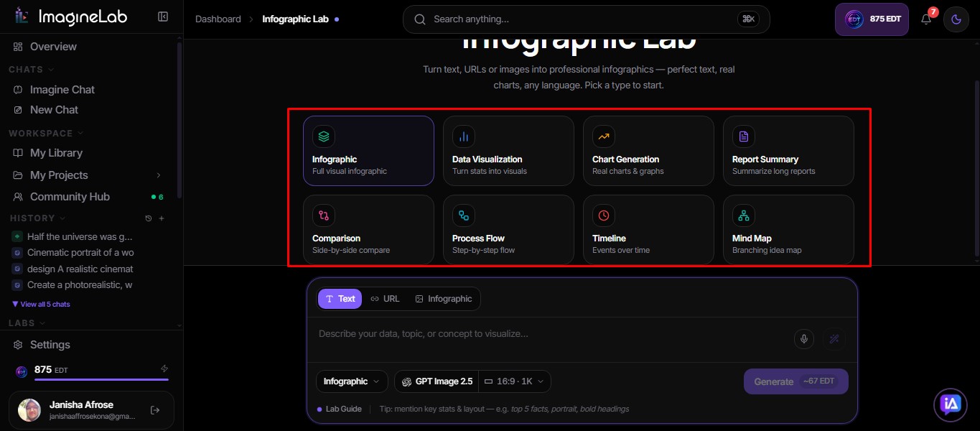Select the Timeline card
The width and height of the screenshot is (980, 431).
pyautogui.click(x=648, y=230)
